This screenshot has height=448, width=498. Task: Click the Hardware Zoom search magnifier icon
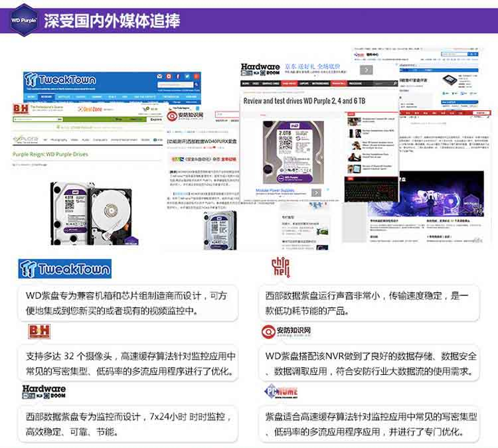(x=396, y=84)
